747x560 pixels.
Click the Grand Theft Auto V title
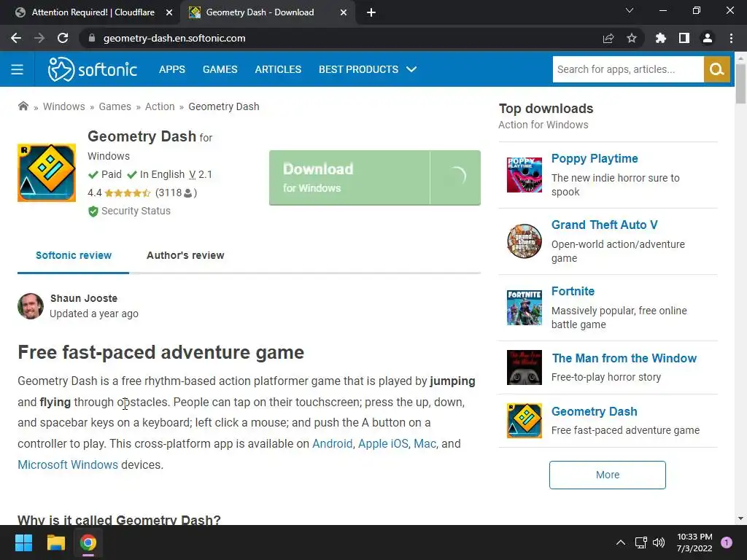(604, 225)
